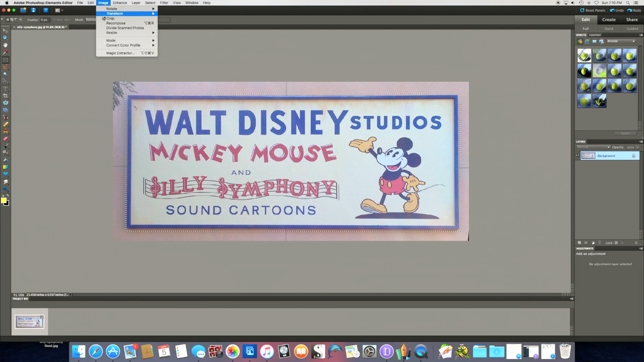Open the layer blend mode dropdown
The image size is (644, 362).
pyautogui.click(x=593, y=147)
